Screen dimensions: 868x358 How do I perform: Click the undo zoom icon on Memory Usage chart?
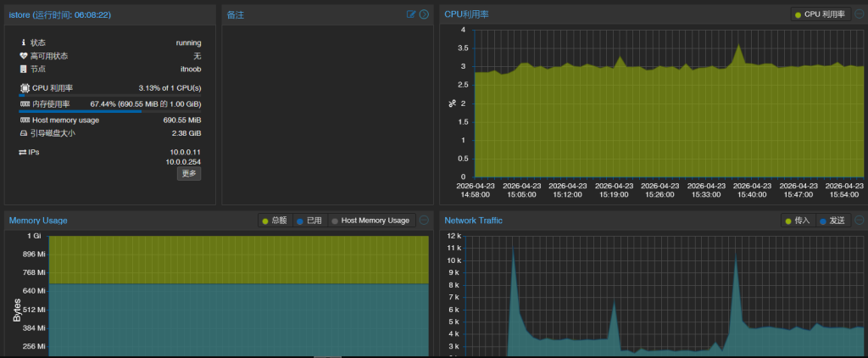coord(424,221)
